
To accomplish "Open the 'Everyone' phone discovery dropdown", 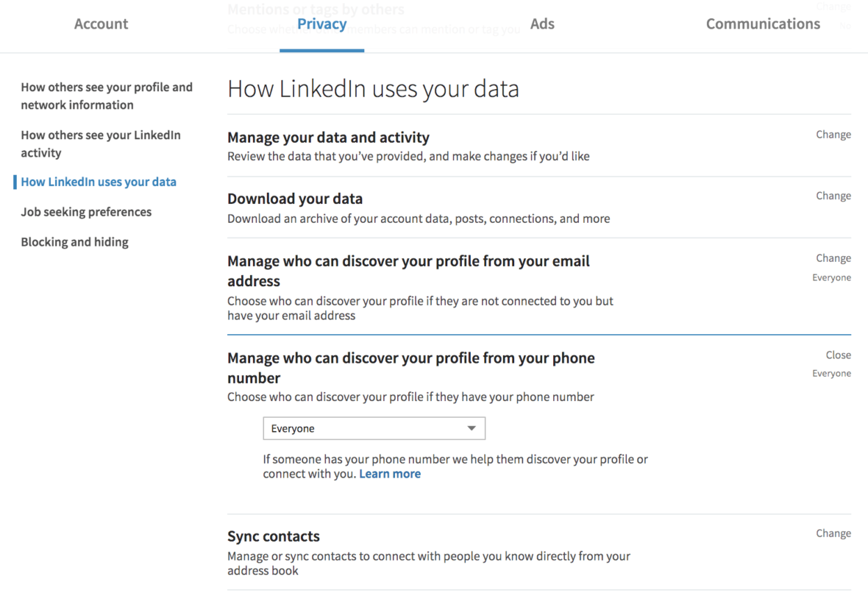I will [x=374, y=428].
